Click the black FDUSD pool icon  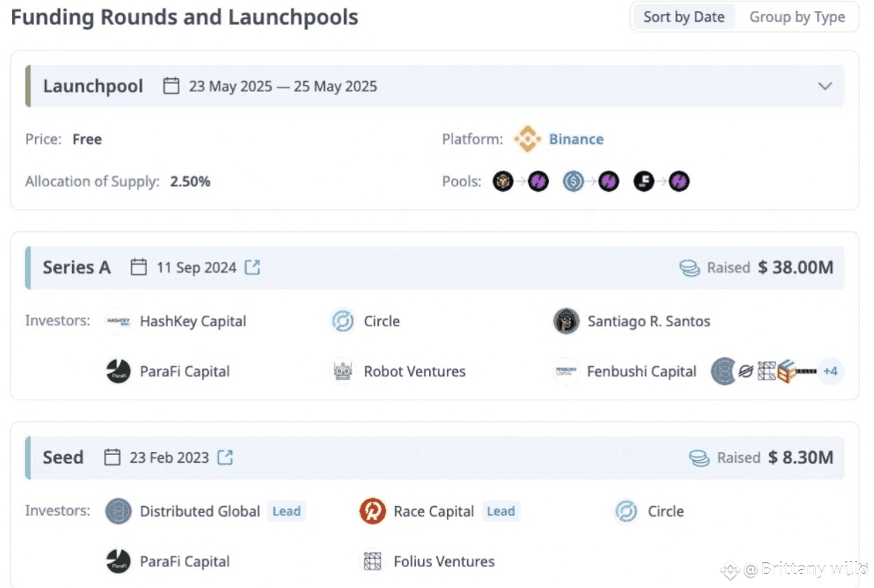644,182
